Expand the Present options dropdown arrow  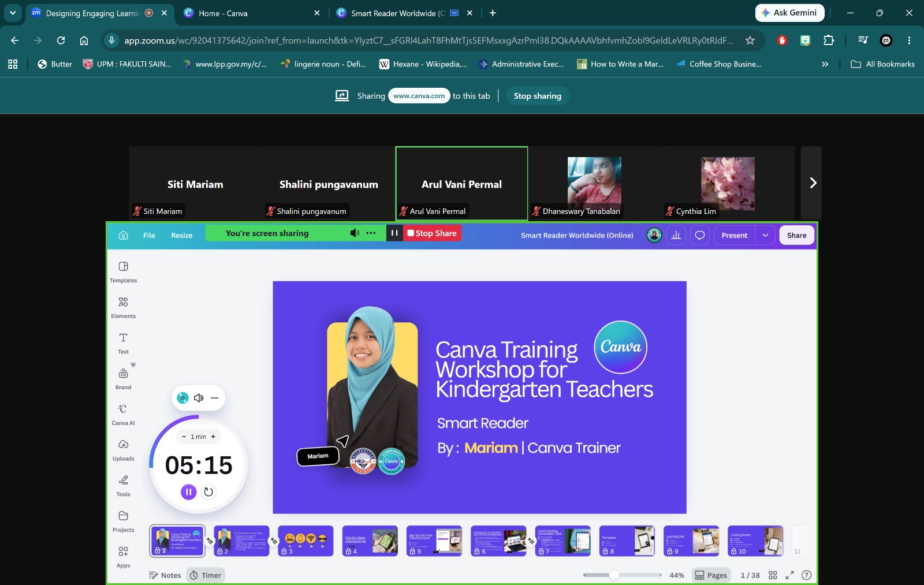765,235
